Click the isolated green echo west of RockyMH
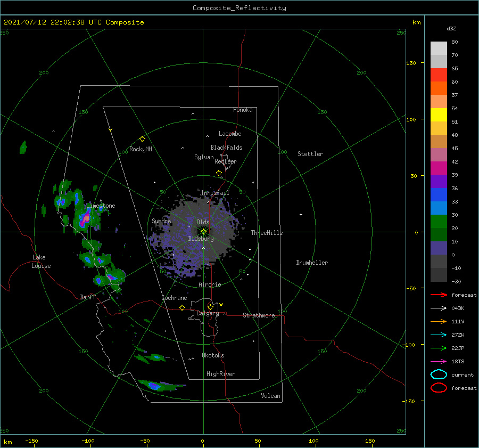The height and width of the screenshot is (448, 479). click(23, 148)
